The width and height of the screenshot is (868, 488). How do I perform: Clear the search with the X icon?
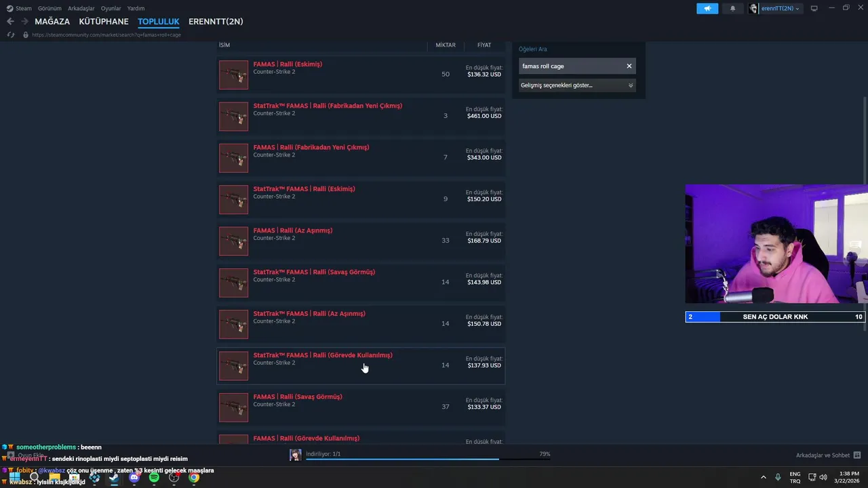point(629,66)
